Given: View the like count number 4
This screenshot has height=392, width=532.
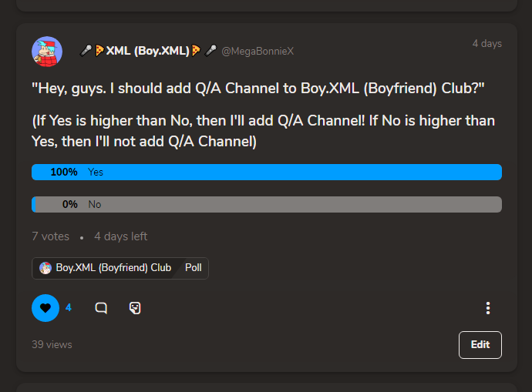Looking at the screenshot, I should tap(68, 307).
